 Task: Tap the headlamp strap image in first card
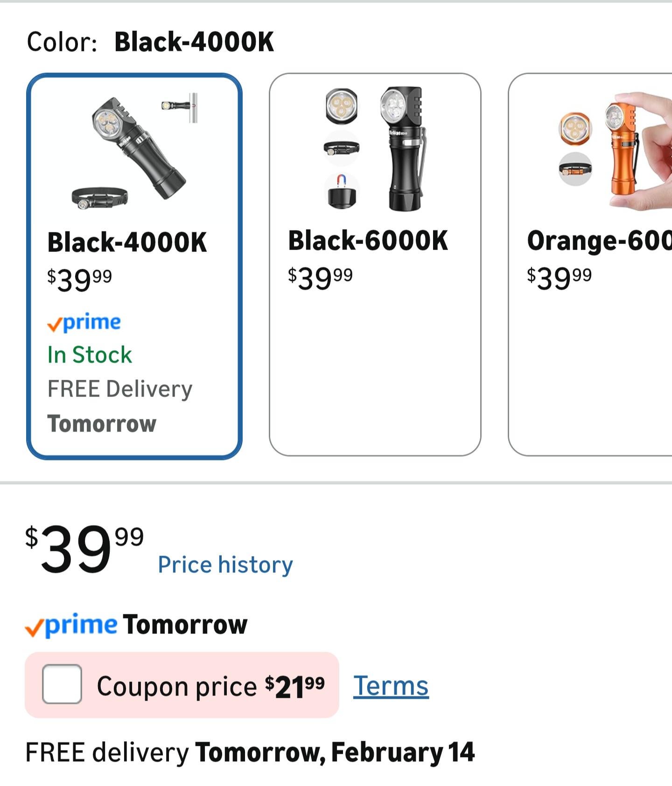click(99, 198)
